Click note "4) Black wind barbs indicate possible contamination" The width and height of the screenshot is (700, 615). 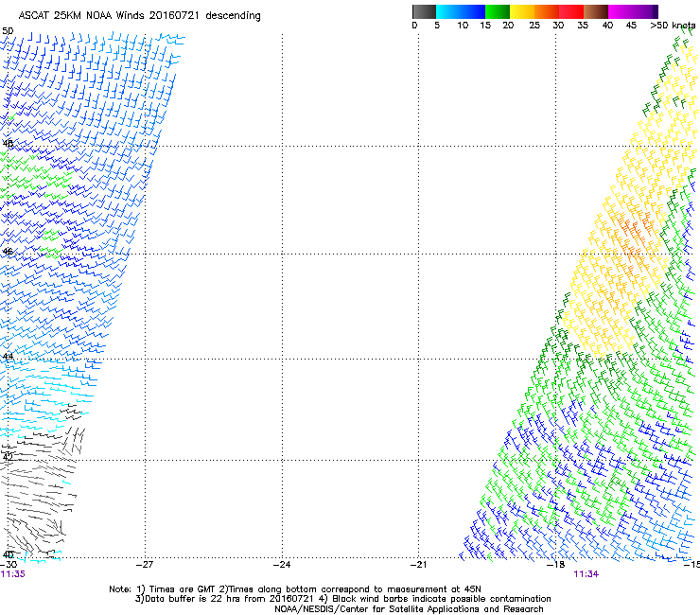pyautogui.click(x=435, y=599)
